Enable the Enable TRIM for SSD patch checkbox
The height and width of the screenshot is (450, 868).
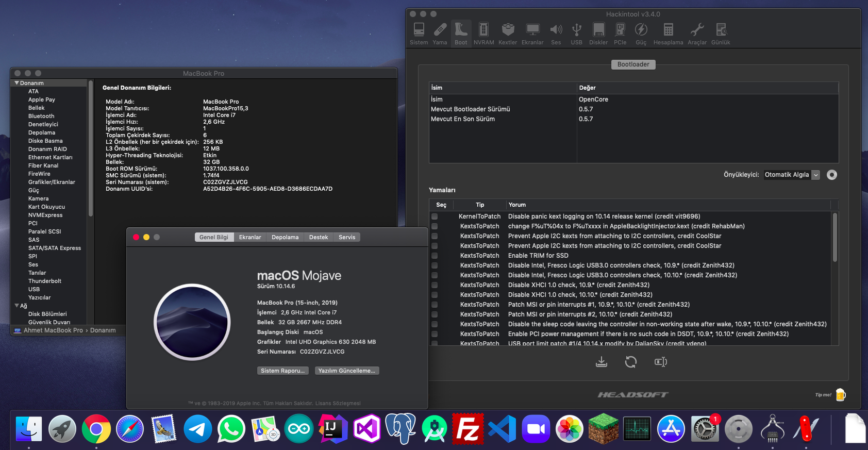click(435, 256)
